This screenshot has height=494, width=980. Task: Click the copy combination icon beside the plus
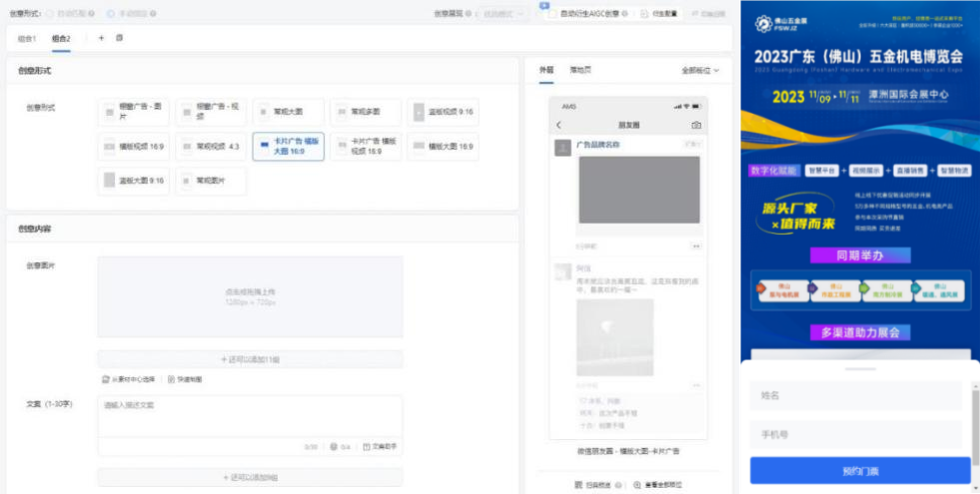(x=119, y=38)
